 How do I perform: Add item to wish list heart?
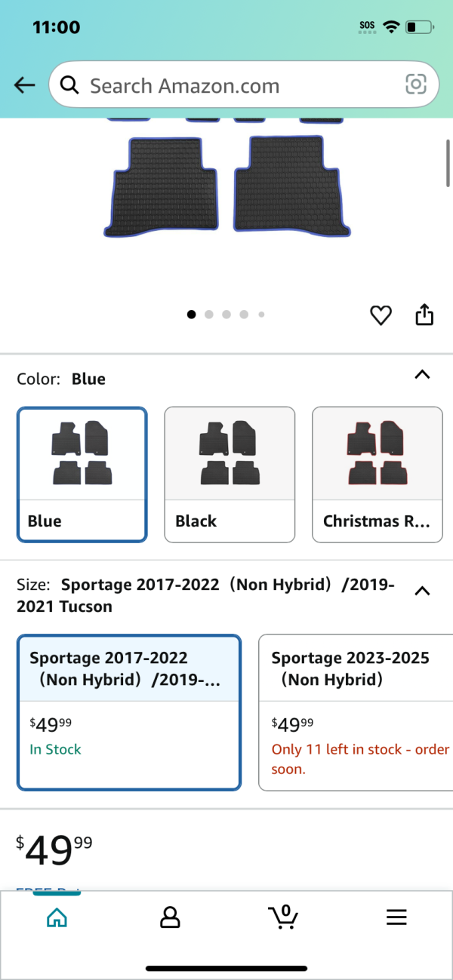(x=381, y=315)
